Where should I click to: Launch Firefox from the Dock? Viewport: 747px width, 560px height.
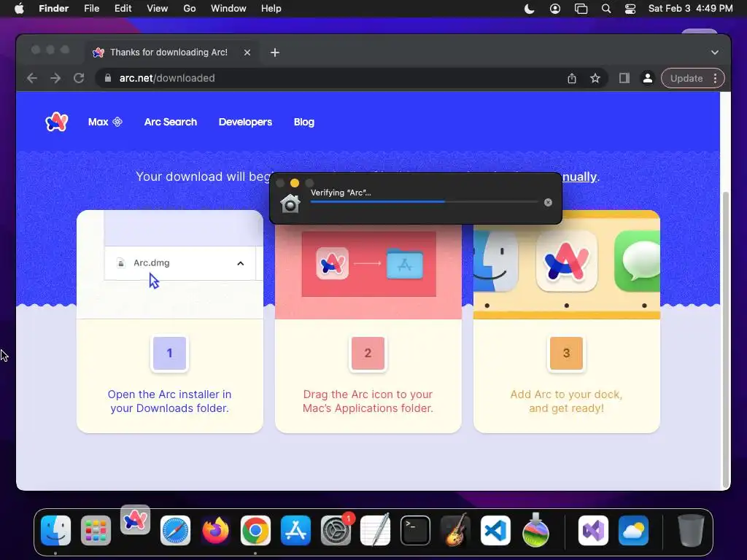coord(215,530)
